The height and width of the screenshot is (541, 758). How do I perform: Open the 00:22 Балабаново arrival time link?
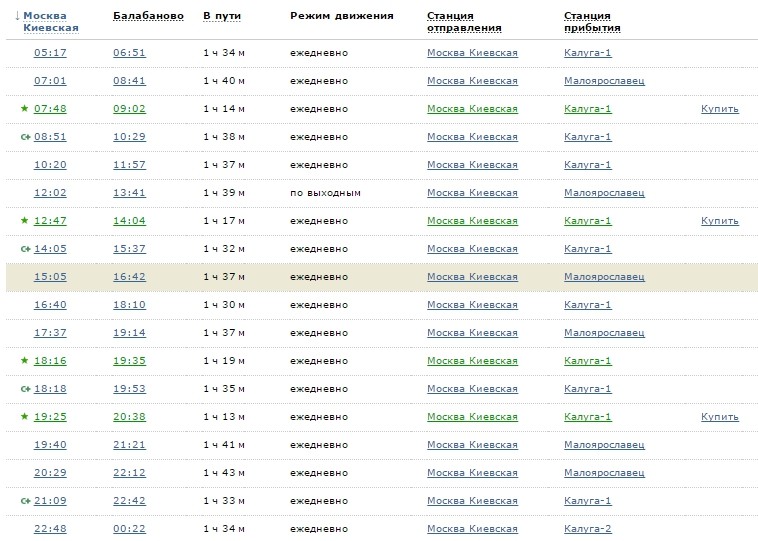(x=129, y=528)
